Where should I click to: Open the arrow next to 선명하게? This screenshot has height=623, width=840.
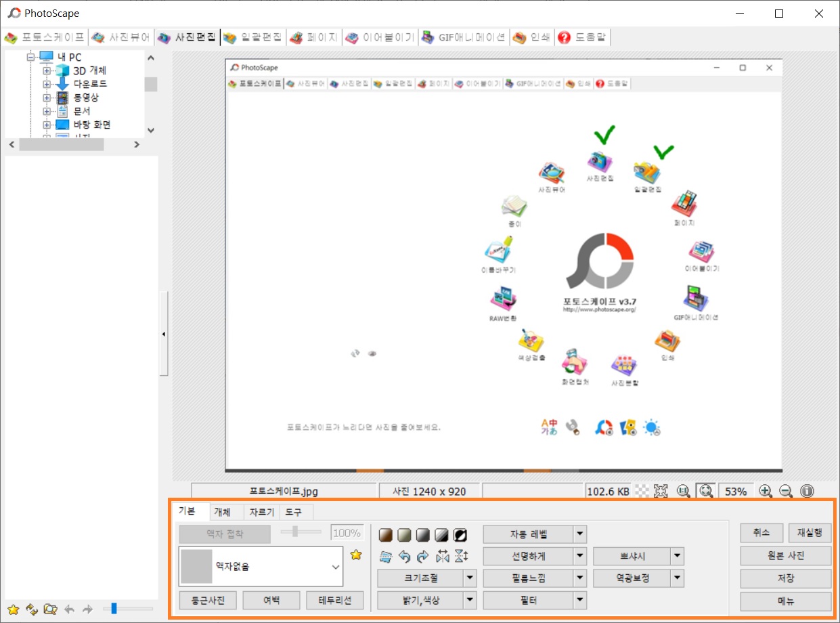[579, 557]
